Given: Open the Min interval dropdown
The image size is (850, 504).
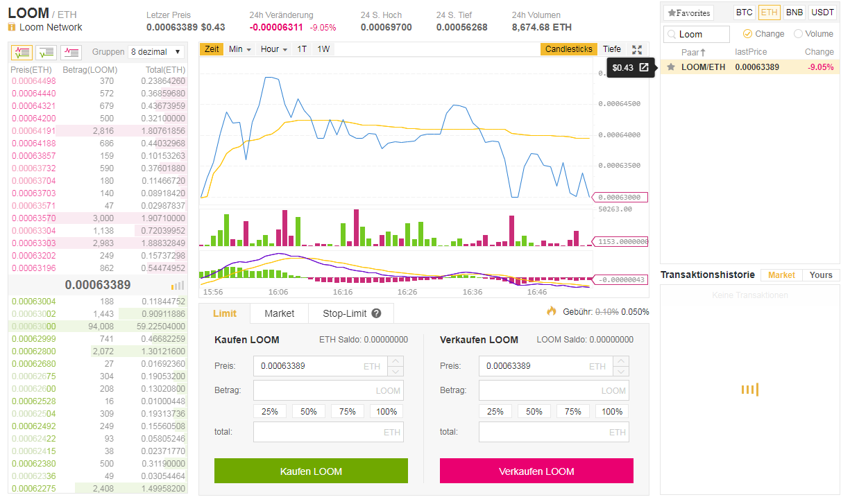Looking at the screenshot, I should pos(240,49).
